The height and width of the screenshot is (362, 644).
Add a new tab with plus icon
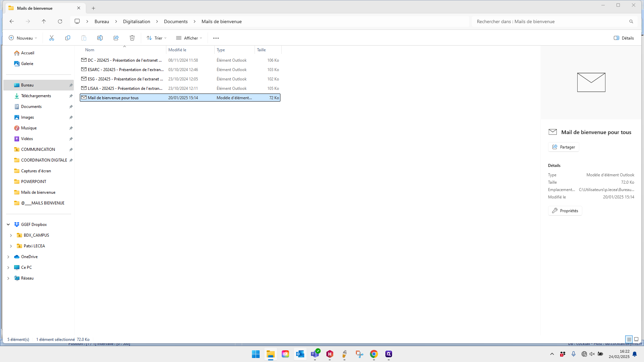click(x=94, y=8)
